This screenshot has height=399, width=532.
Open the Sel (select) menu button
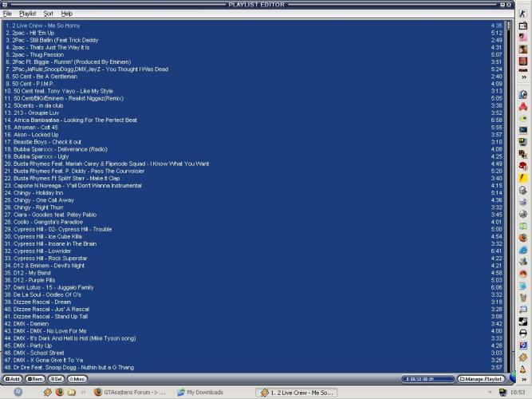pos(57,378)
